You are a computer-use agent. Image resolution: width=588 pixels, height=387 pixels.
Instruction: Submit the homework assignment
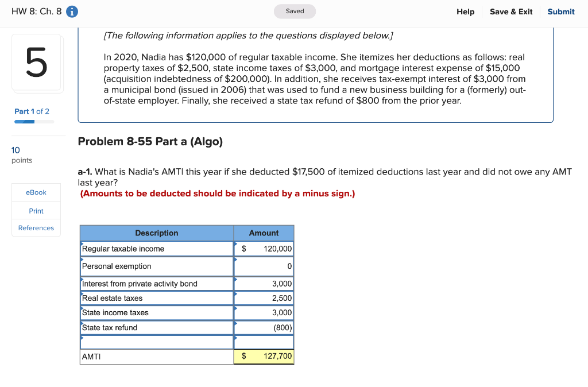click(x=560, y=11)
